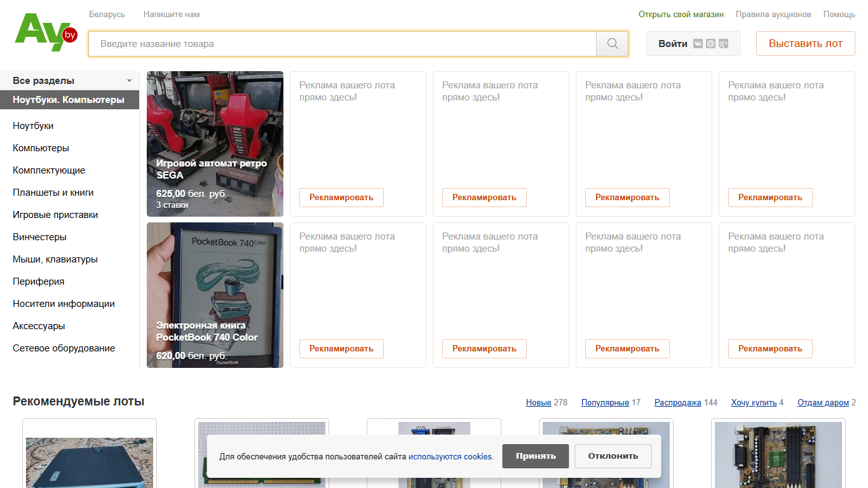Screen dimensions: 868x488
Task: Open the используются cookies link
Action: [x=450, y=456]
